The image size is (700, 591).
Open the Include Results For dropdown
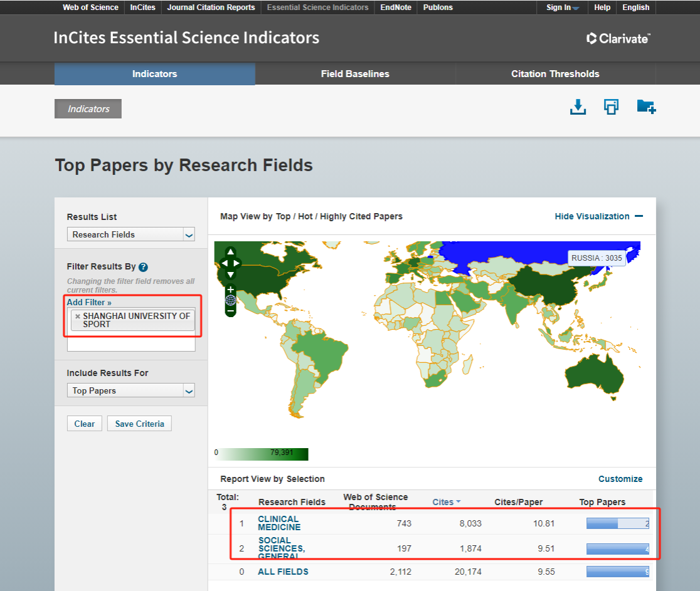(130, 390)
